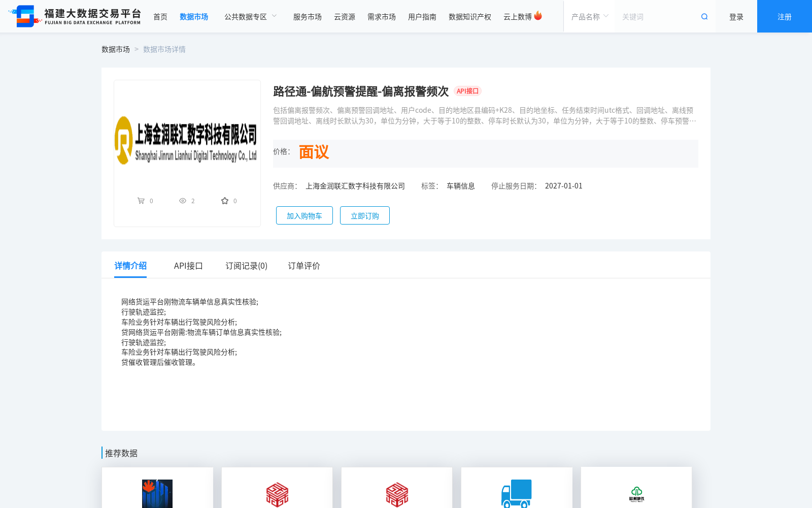This screenshot has height=508, width=812.
Task: Open the second red maze-logo recommended card
Action: pyautogui.click(x=397, y=488)
